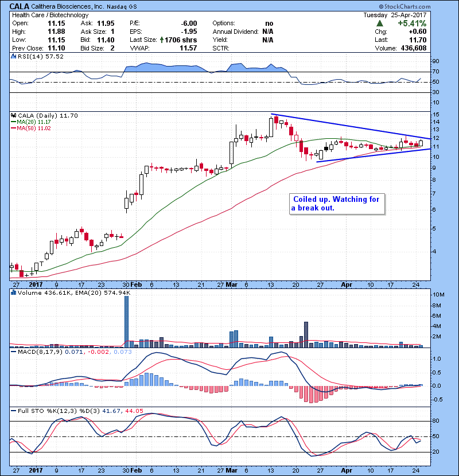Click the -0.5 label on MACD axis
Screen dimensions: 459x476
(x=437, y=400)
